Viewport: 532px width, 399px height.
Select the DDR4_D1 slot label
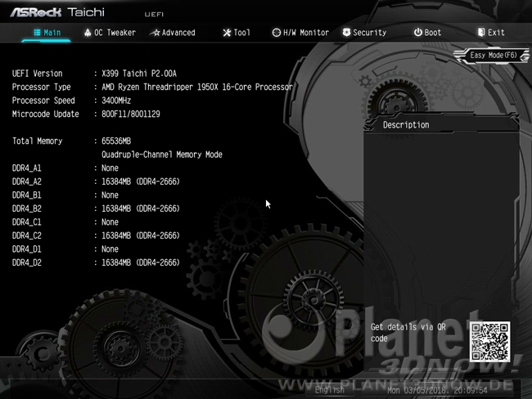coord(26,249)
